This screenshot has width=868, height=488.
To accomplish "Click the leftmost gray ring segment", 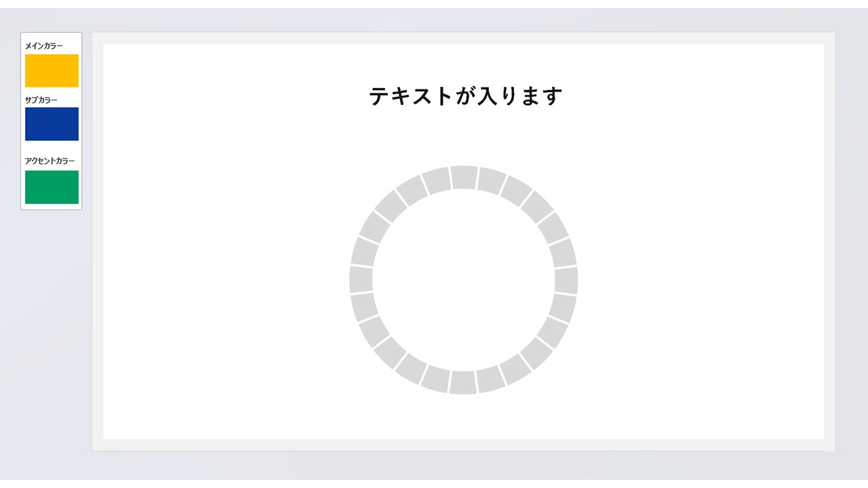I will click(x=361, y=279).
